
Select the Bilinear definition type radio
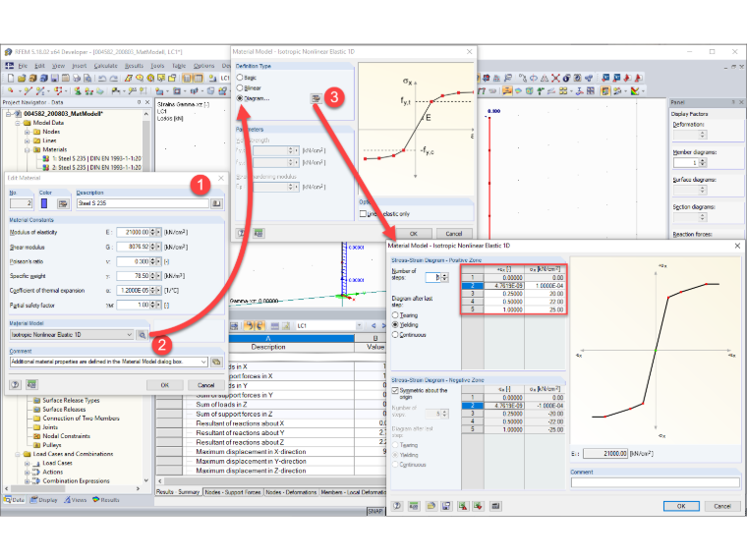pyautogui.click(x=240, y=87)
